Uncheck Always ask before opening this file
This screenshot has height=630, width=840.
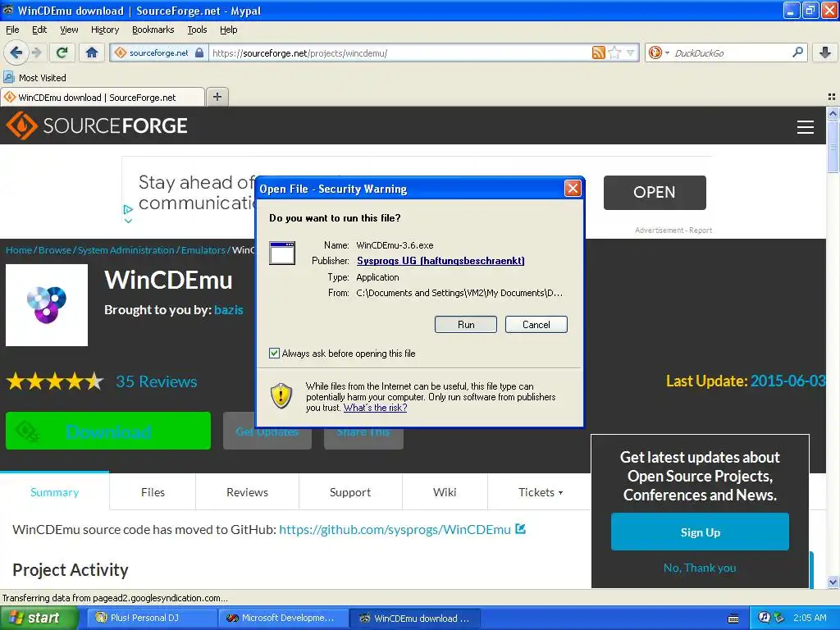pyautogui.click(x=274, y=353)
